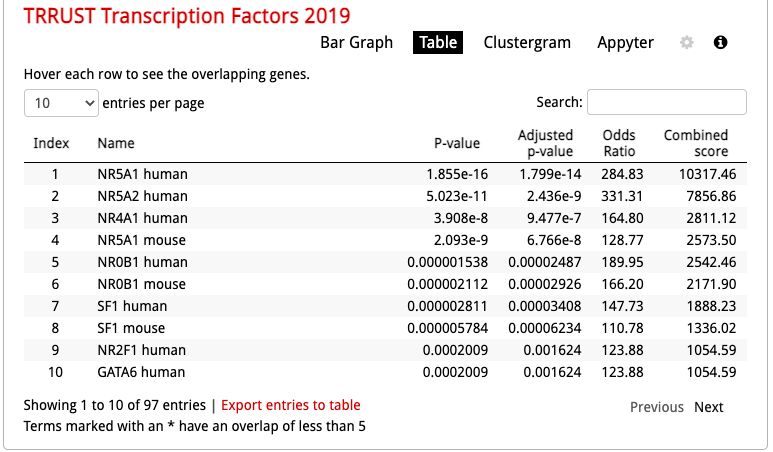This screenshot has height=452, width=773.
Task: Click the Previous page button
Action: (x=657, y=407)
